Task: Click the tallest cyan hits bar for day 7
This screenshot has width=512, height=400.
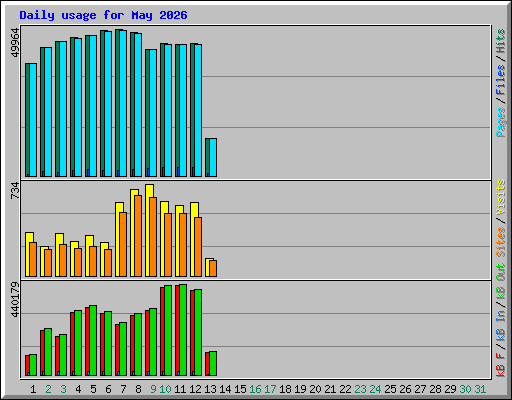Action: 123,103
